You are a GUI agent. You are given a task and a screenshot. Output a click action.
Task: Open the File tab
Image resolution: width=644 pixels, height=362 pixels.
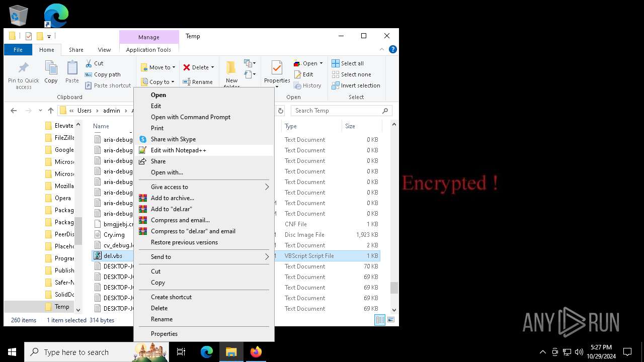pyautogui.click(x=18, y=50)
